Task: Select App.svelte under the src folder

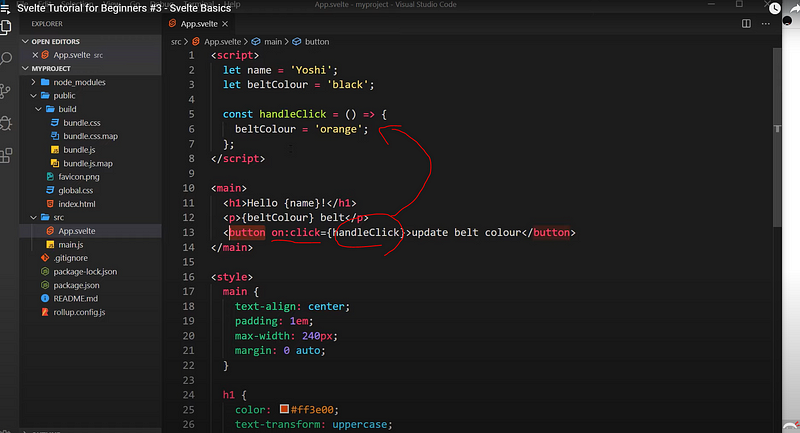Action: [x=77, y=231]
